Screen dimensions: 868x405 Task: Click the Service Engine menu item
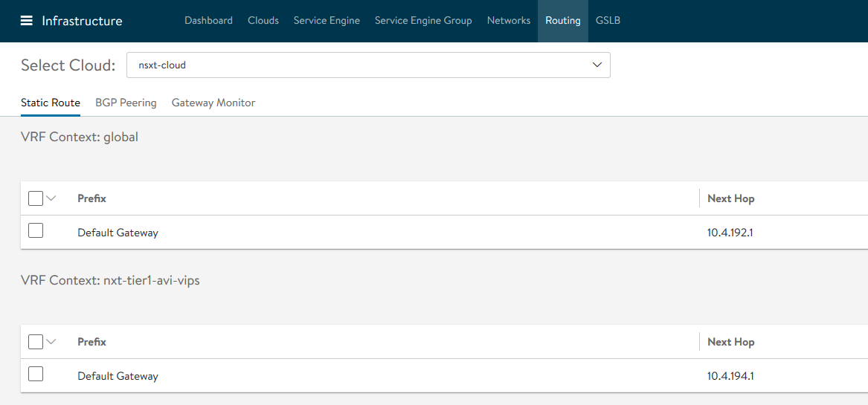327,21
